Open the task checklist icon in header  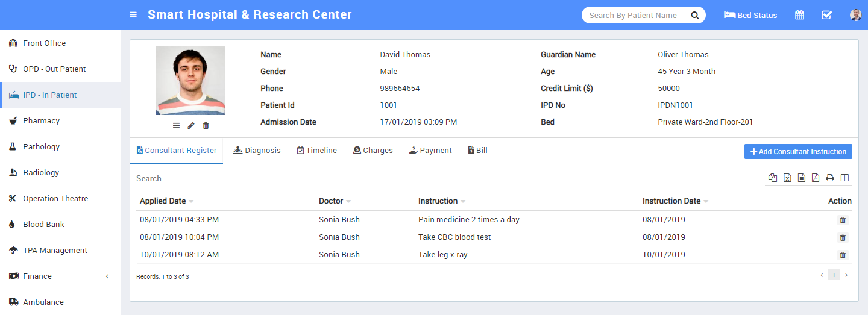826,15
